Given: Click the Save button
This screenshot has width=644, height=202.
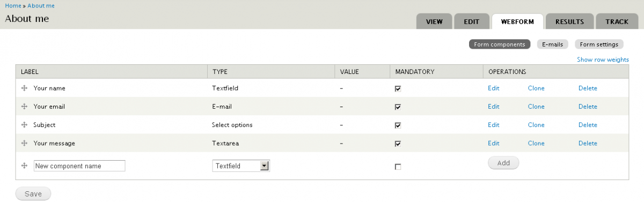Looking at the screenshot, I should coord(33,193).
